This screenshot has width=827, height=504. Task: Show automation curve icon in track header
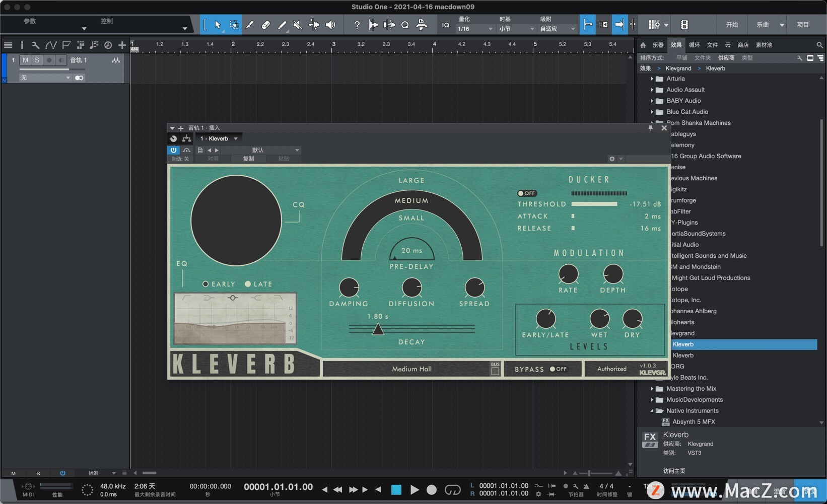(x=50, y=45)
